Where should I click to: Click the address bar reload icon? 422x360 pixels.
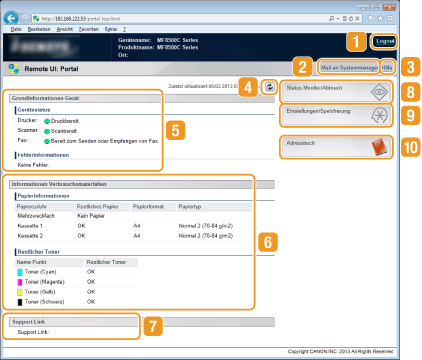[351, 18]
